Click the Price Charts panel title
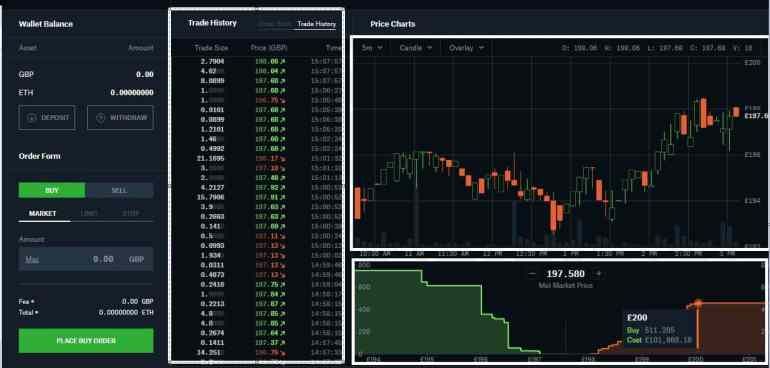This screenshot has width=770, height=368. (x=392, y=24)
